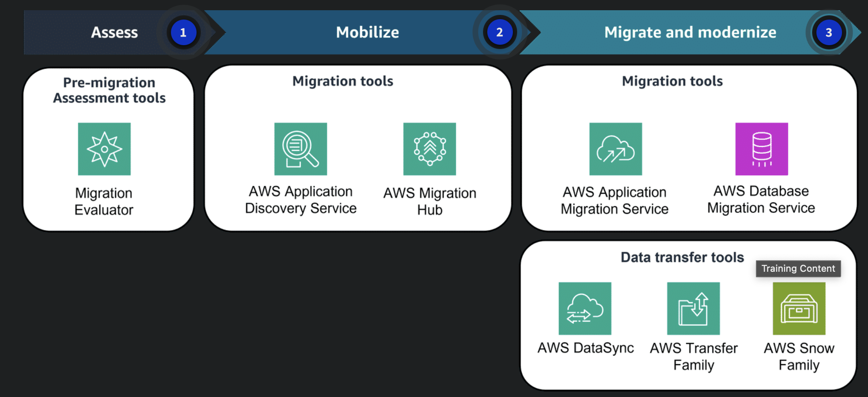Screen dimensions: 868x397
Task: Click the AWS Migration Hub label
Action: click(x=430, y=201)
